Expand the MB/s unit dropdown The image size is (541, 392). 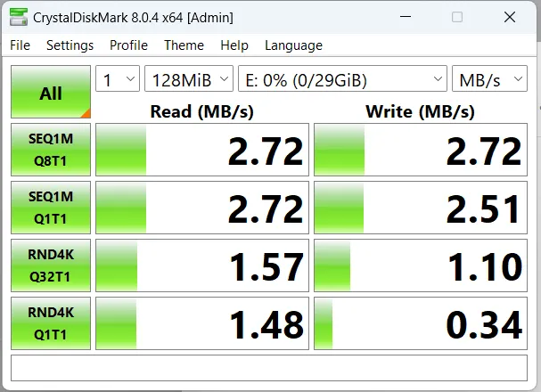pos(488,79)
